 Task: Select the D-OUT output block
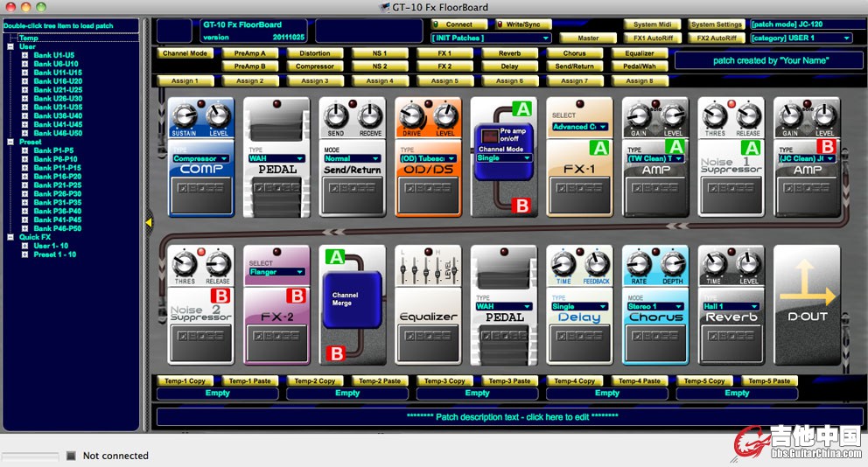point(807,305)
